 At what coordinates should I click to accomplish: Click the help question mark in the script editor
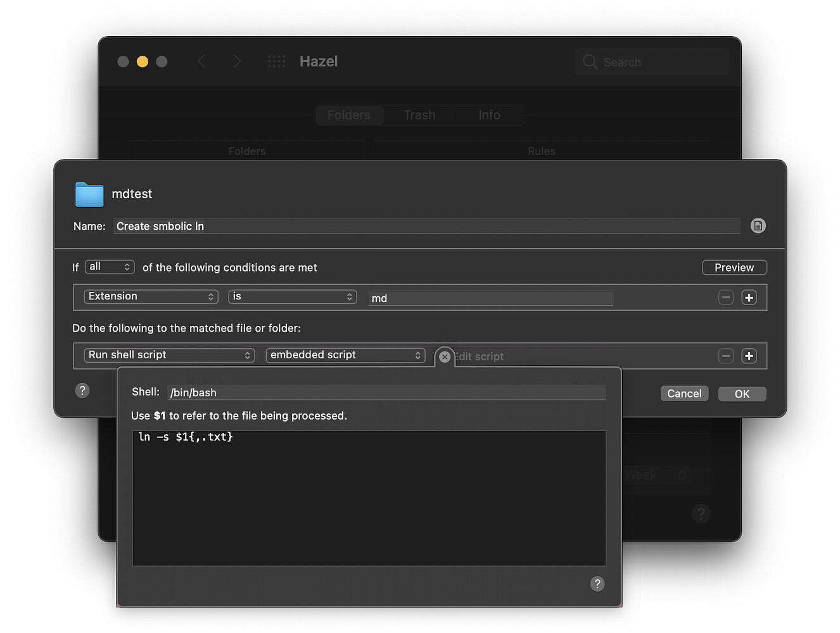click(597, 584)
